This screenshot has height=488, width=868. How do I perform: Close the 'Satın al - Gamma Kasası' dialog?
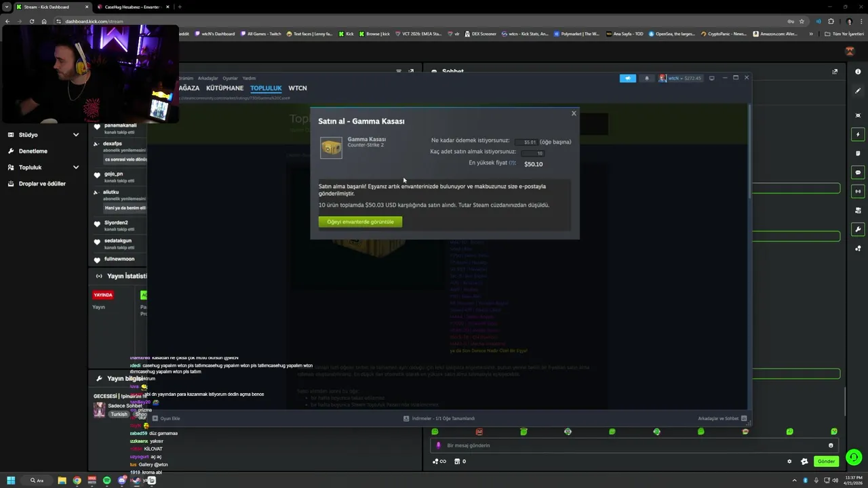(x=574, y=113)
